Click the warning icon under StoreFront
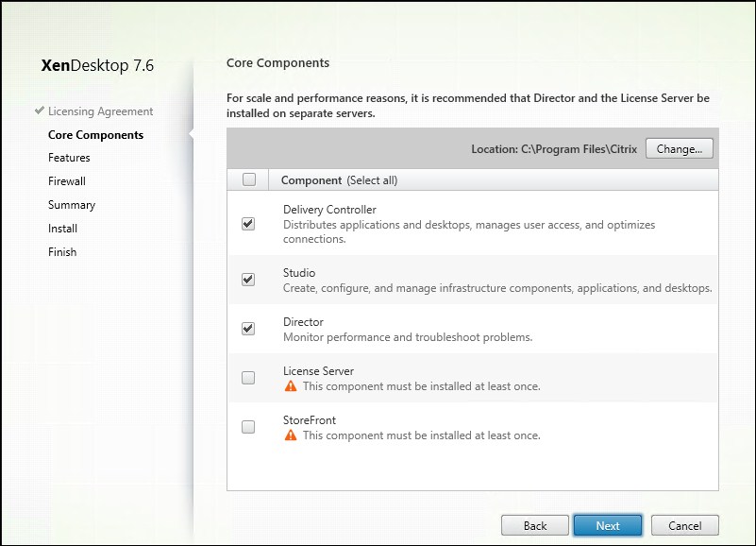Viewport: 756px width, 546px height. tap(291, 435)
